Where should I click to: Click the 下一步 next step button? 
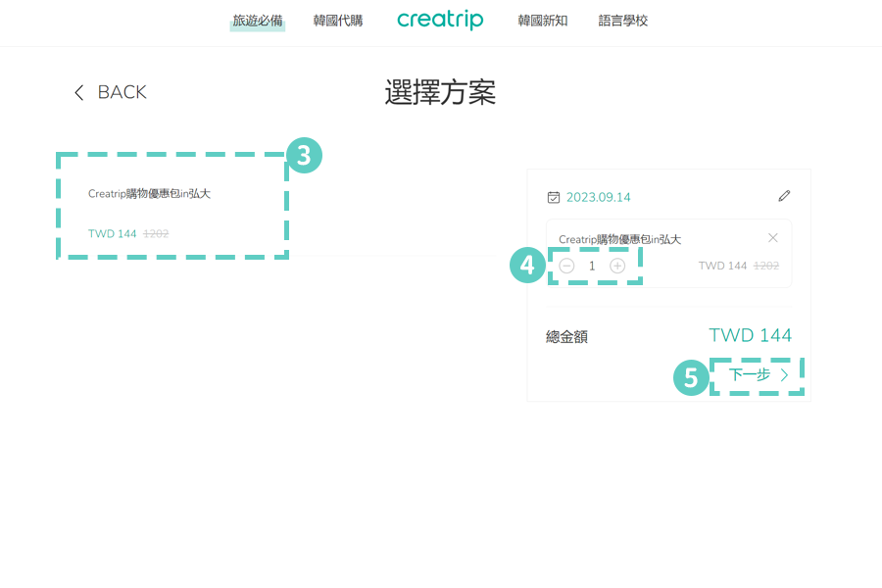pos(748,374)
